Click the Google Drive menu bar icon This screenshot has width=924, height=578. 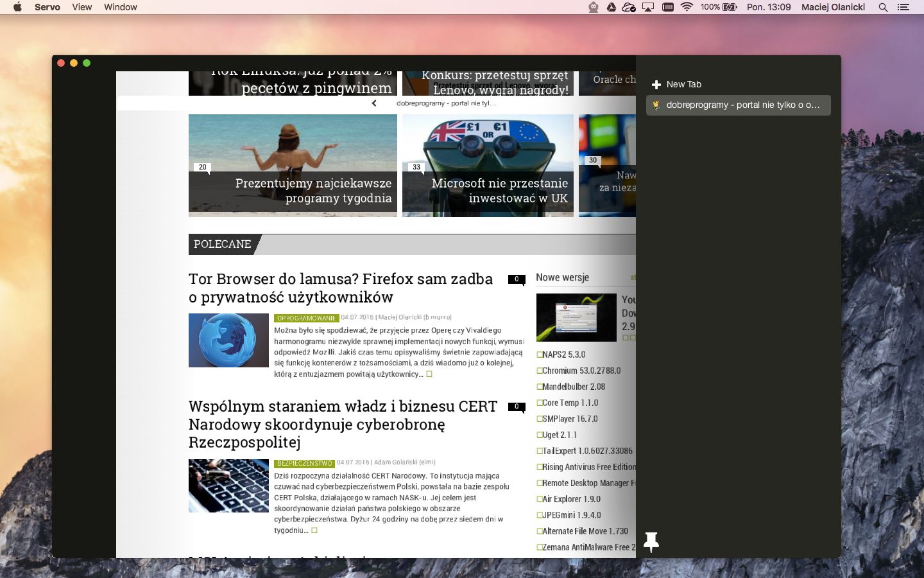coord(612,7)
